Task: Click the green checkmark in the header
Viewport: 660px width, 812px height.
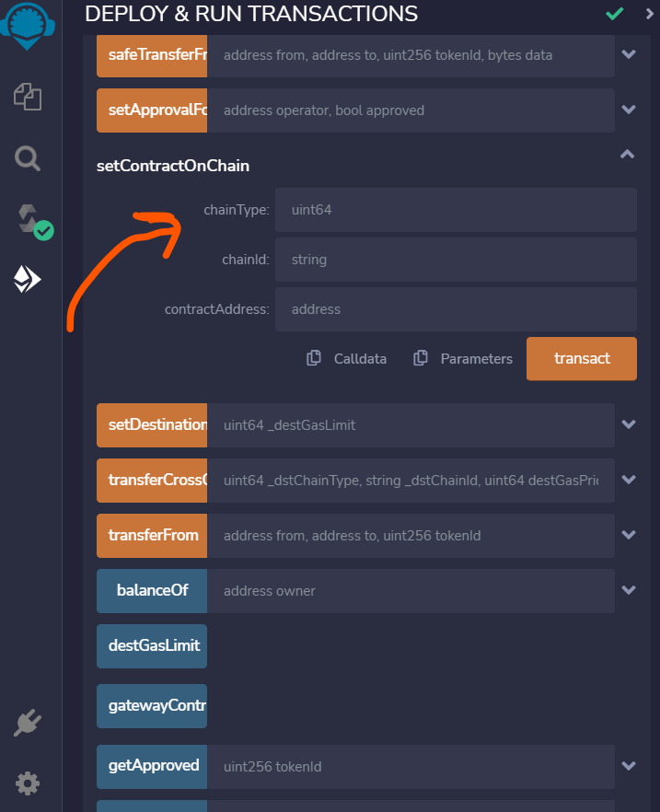Action: [x=615, y=15]
